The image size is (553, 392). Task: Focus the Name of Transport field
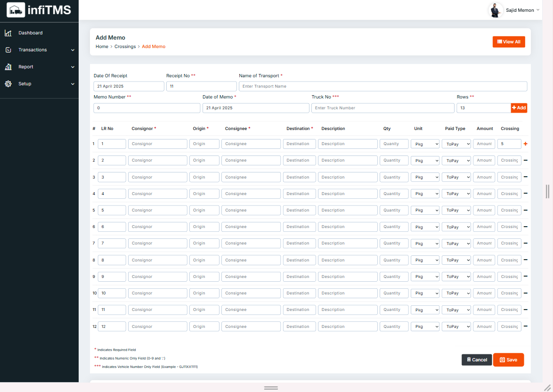(382, 86)
